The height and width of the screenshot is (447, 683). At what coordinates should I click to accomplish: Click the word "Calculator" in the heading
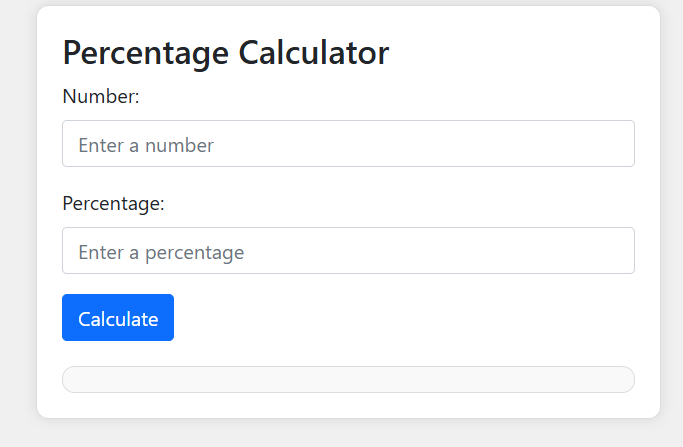(314, 52)
